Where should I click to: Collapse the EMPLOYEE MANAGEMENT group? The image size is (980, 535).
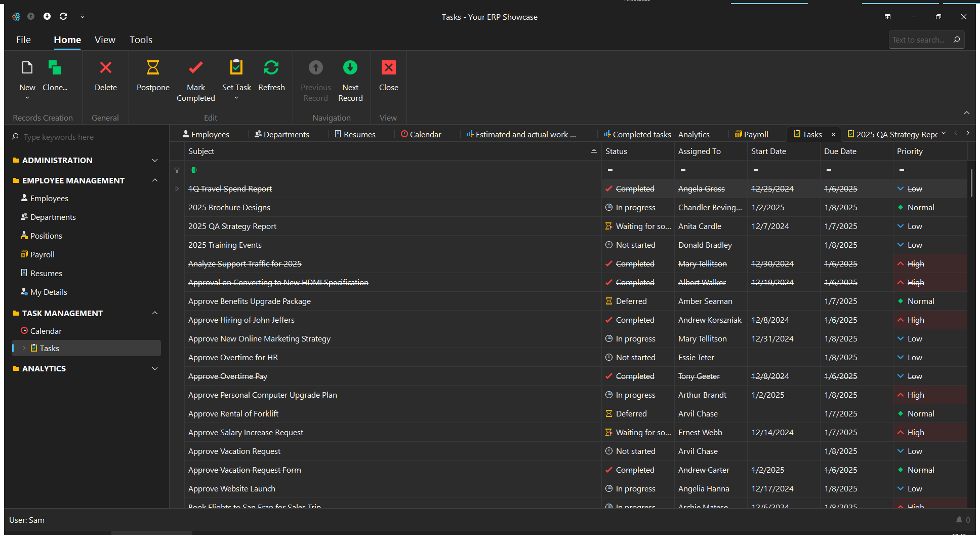coord(155,180)
